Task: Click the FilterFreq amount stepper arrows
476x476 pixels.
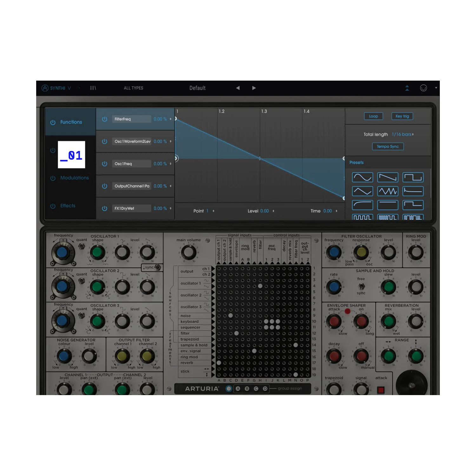Action: click(x=170, y=119)
